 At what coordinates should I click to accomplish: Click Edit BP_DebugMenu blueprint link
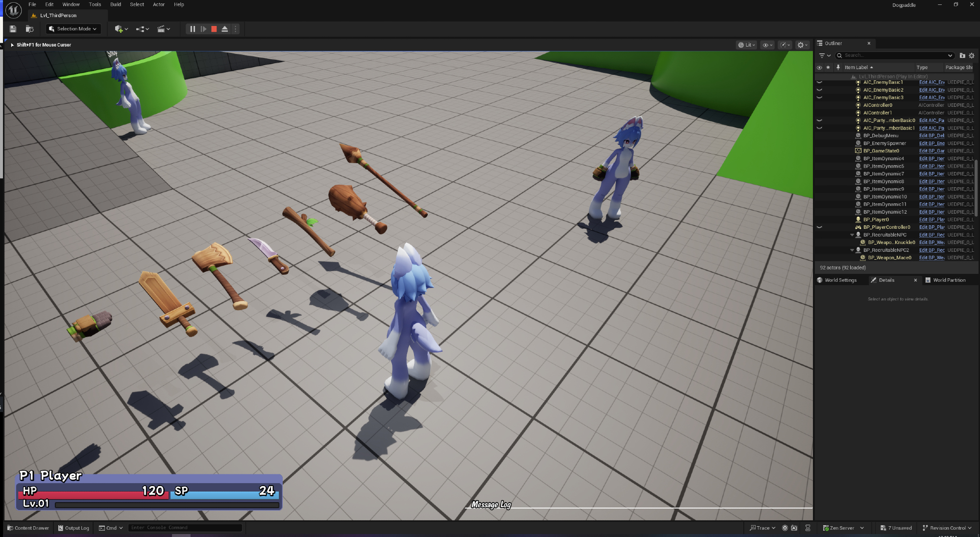click(931, 136)
